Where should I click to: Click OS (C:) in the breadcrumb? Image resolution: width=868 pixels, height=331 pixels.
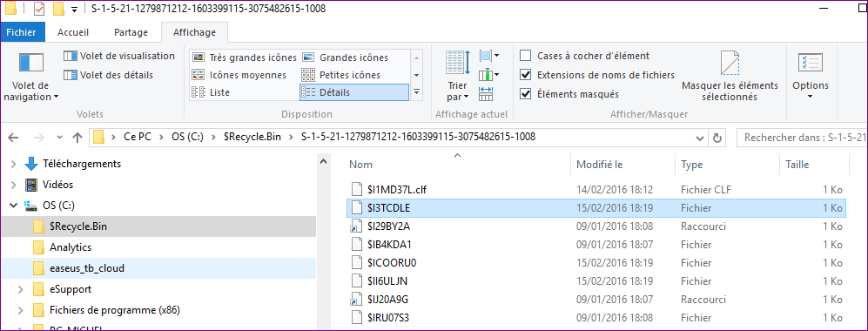pyautogui.click(x=189, y=137)
